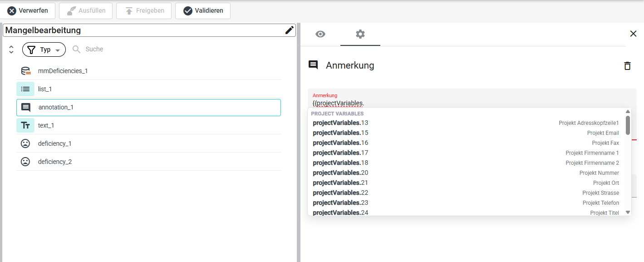
Task: Click the Ausfüllen button
Action: [86, 10]
